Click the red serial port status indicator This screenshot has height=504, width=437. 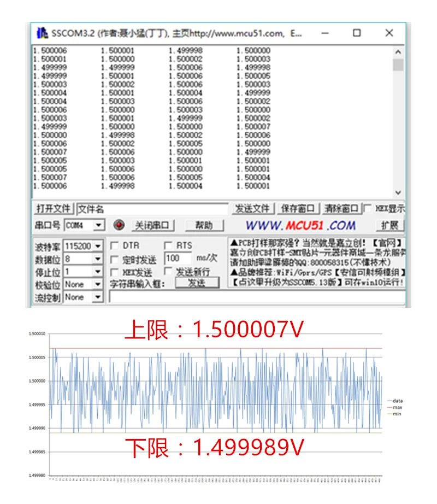click(119, 225)
